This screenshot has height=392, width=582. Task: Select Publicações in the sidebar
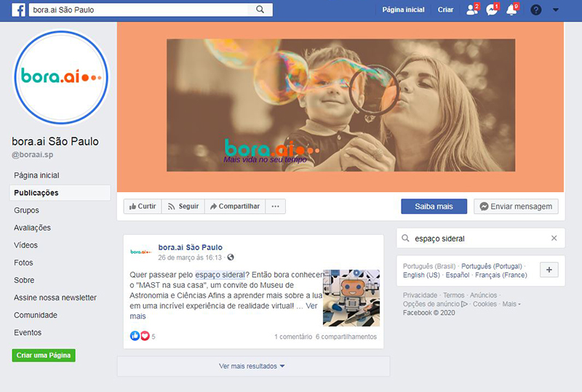click(x=60, y=193)
